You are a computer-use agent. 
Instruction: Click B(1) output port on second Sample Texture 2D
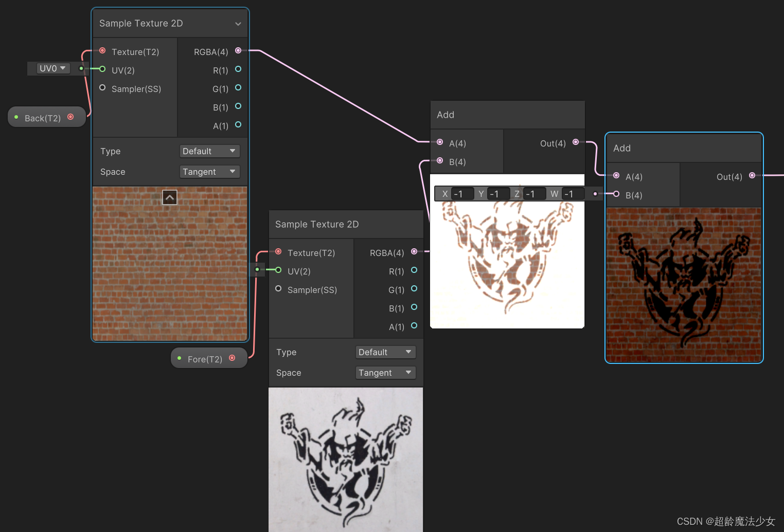pos(414,307)
